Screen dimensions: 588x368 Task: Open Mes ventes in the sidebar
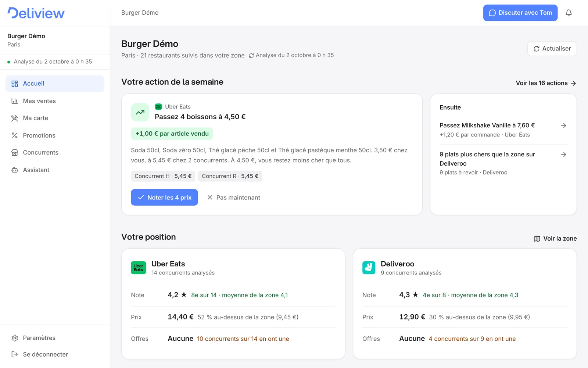pyautogui.click(x=55, y=101)
